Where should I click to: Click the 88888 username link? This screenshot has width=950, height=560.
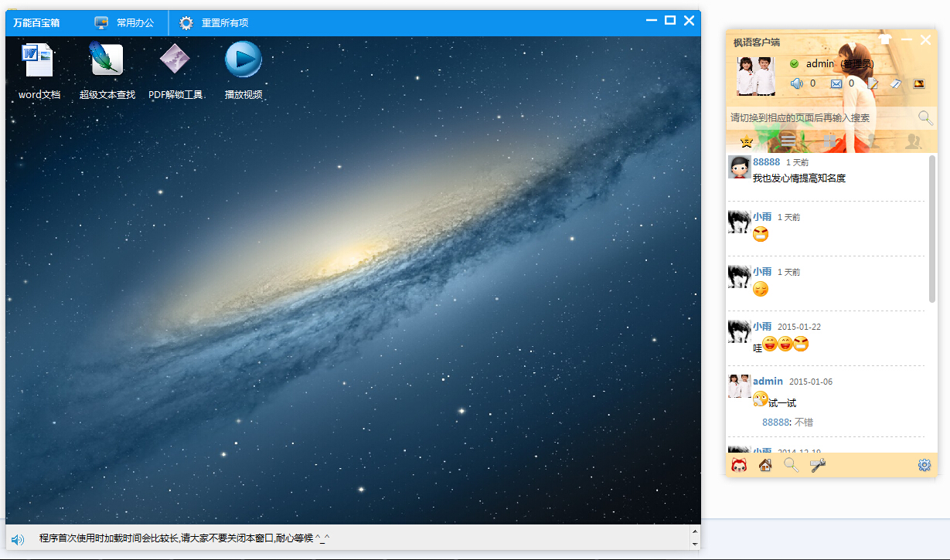(766, 162)
